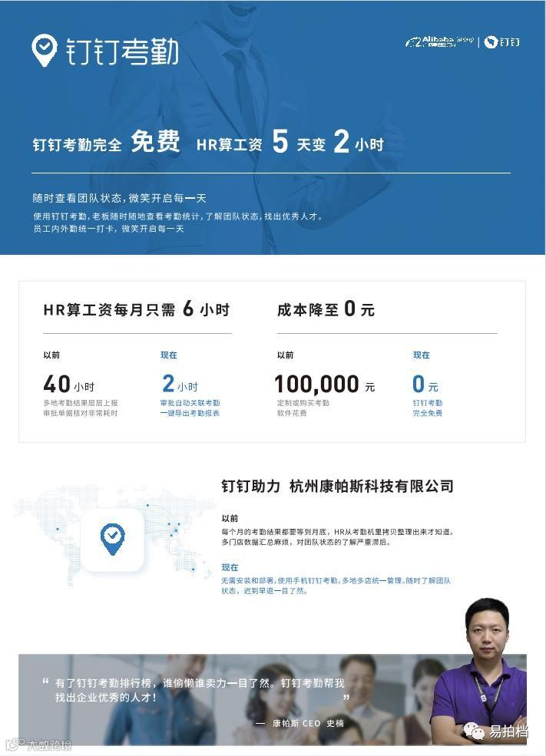Click the attendance app icon on world map
The height and width of the screenshot is (756, 546).
[112, 540]
